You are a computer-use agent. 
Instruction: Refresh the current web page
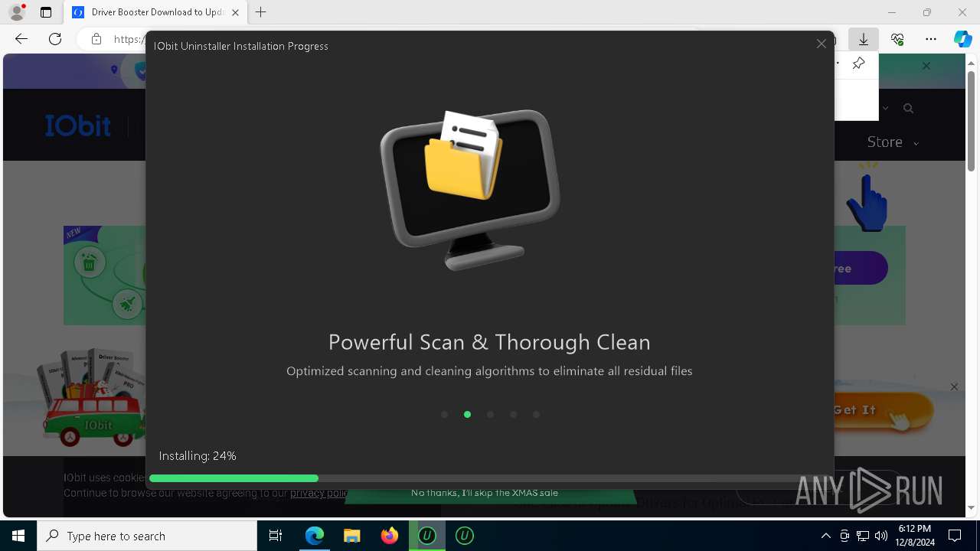click(55, 39)
